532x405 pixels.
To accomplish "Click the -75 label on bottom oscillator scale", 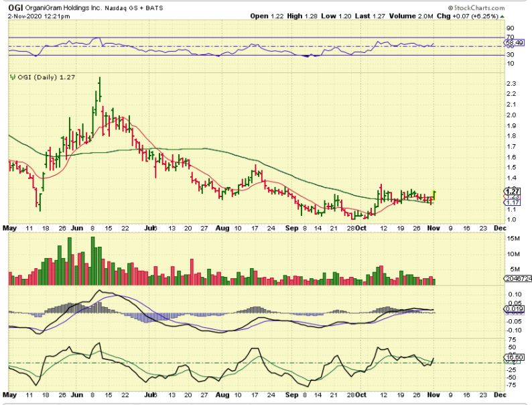I will pyautogui.click(x=512, y=385).
